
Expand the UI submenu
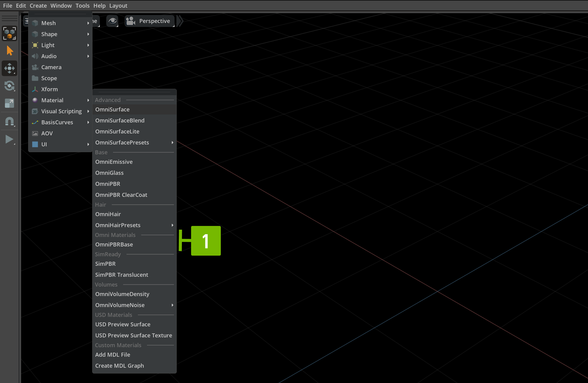[x=60, y=144]
